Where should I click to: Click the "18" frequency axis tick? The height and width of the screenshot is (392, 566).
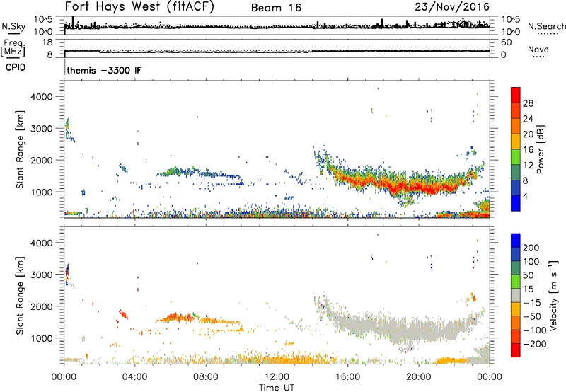[47, 42]
